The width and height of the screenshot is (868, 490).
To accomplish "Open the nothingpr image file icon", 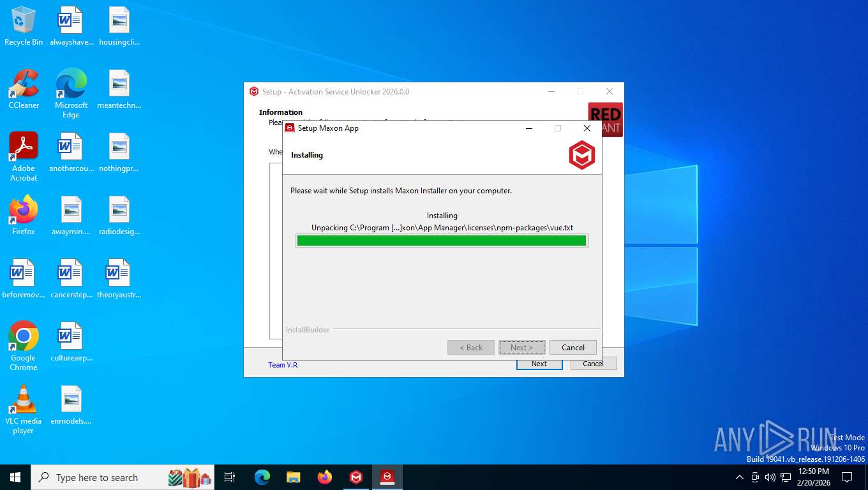I will [119, 152].
